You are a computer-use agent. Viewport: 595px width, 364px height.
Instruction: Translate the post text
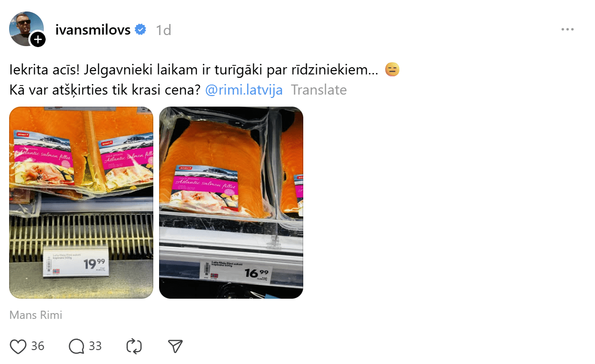(319, 90)
